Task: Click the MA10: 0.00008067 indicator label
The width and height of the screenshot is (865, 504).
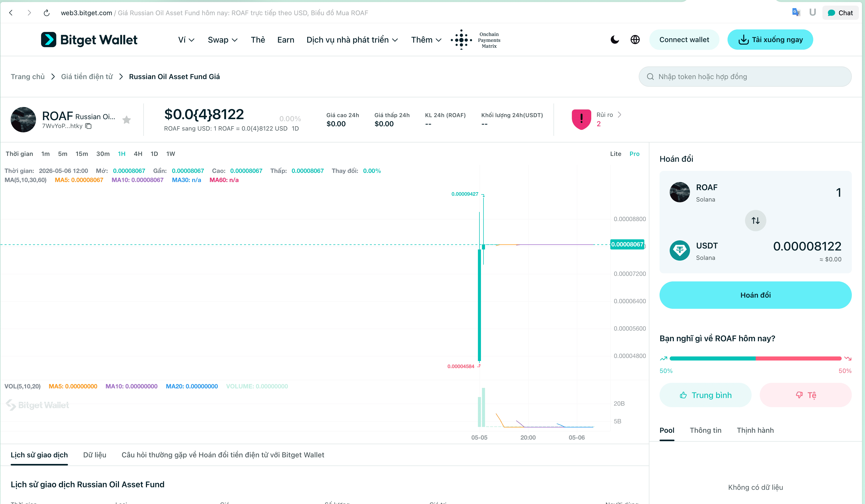Action: [137, 180]
